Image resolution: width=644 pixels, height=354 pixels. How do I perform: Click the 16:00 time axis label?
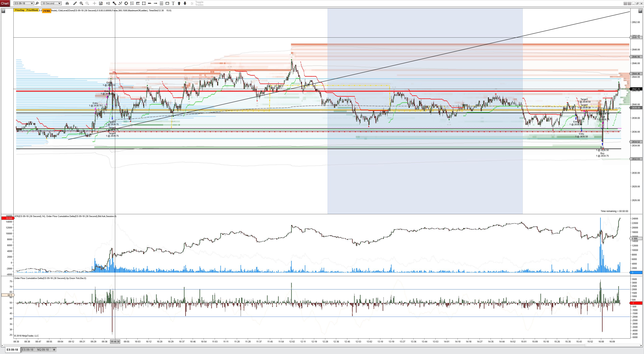601,342
